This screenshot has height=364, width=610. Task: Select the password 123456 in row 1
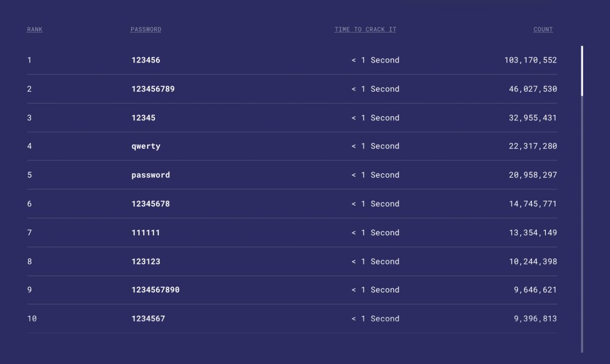(146, 60)
